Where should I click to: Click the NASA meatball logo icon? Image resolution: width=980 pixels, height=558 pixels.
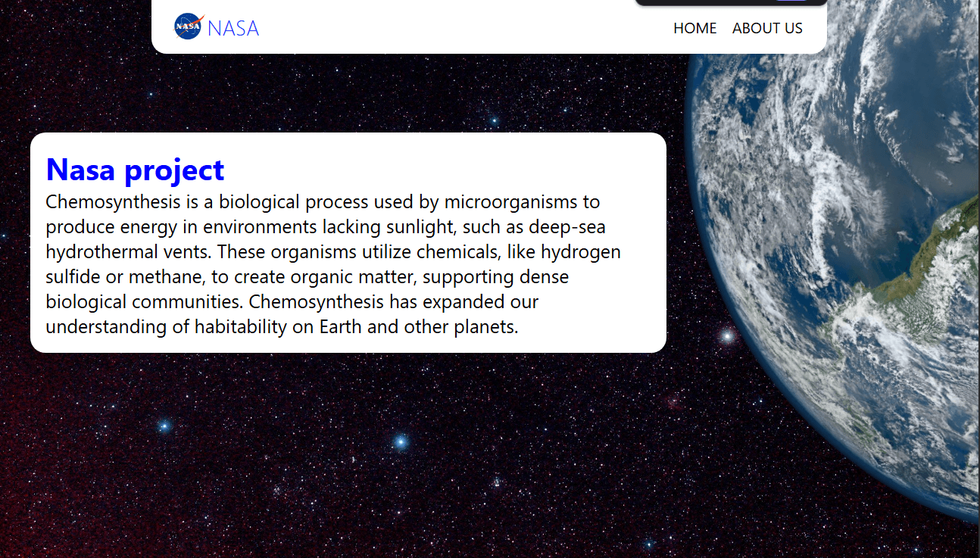point(189,26)
